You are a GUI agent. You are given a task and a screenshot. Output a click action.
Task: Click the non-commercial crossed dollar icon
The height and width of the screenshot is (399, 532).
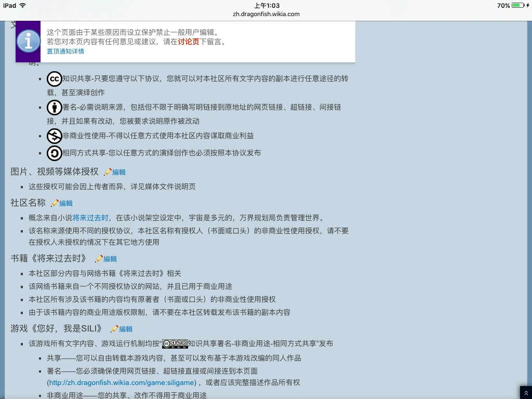pyautogui.click(x=54, y=136)
